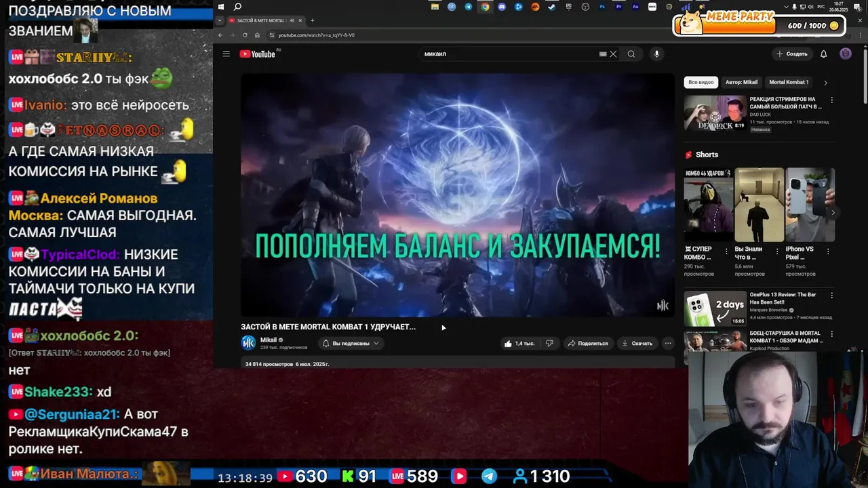The height and width of the screenshot is (488, 868).
Task: Open Premiere Pro from the taskbar
Action: [x=618, y=7]
